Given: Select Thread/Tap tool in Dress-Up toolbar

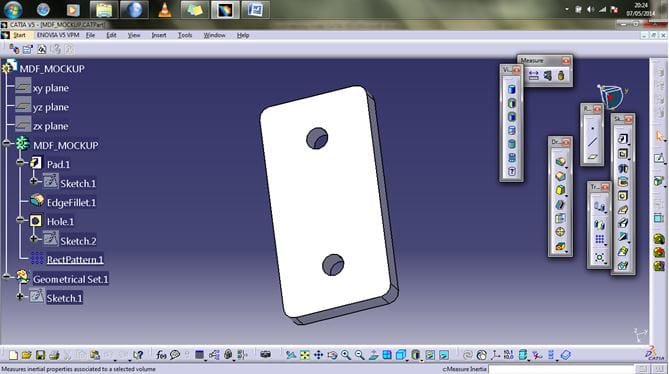Looking at the screenshot, I should [x=560, y=232].
